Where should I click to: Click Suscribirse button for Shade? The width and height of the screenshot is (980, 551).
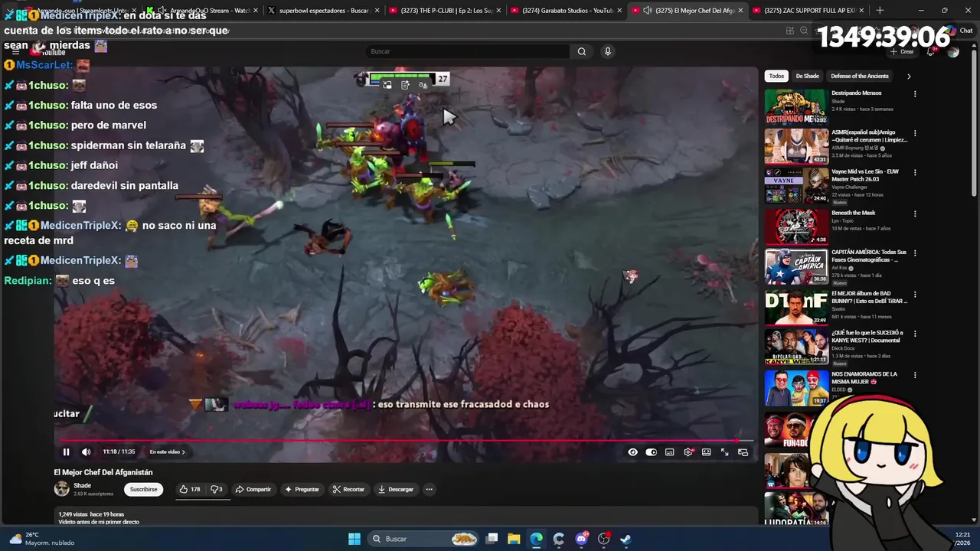pos(143,489)
